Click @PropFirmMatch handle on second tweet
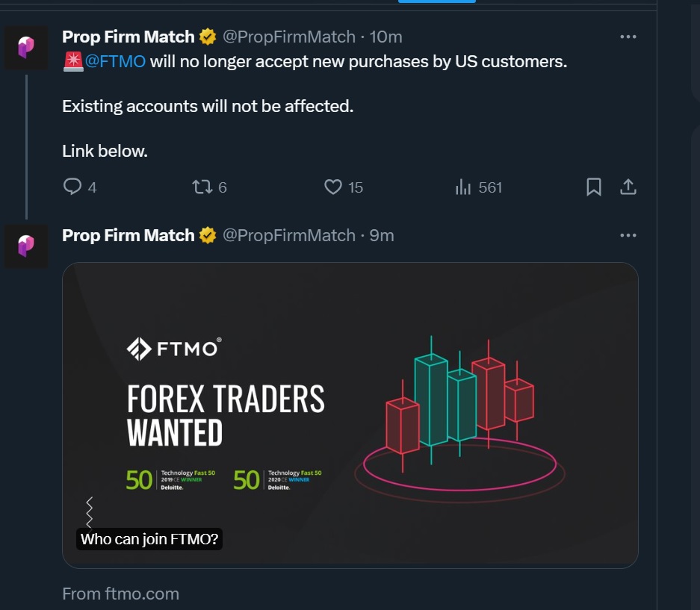 pos(289,235)
